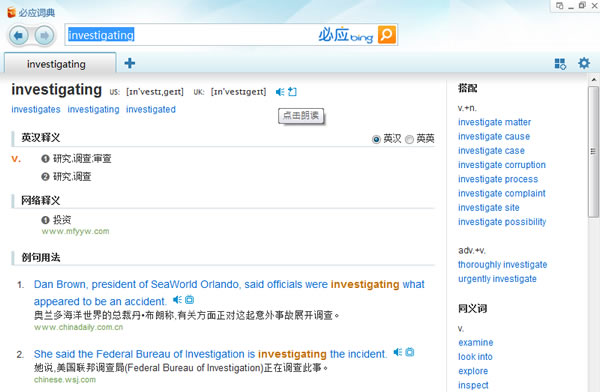
Task: Open the word form link investigates
Action: point(36,109)
